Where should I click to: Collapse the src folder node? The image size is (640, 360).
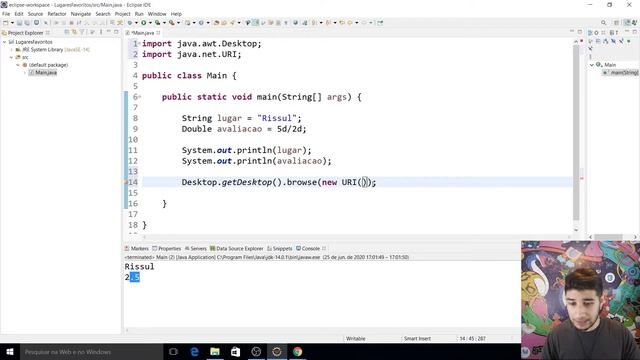[11, 57]
